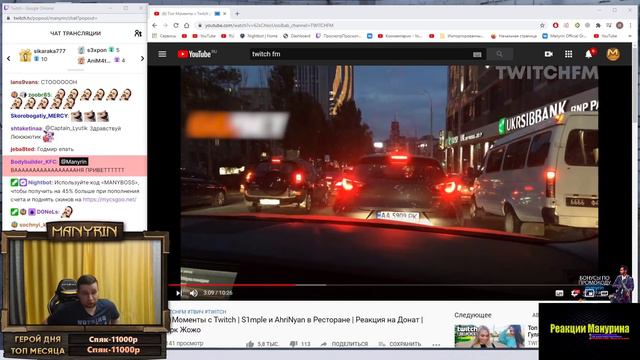
Task: Expand the bookmarks overflow chevron
Action: coord(630,36)
